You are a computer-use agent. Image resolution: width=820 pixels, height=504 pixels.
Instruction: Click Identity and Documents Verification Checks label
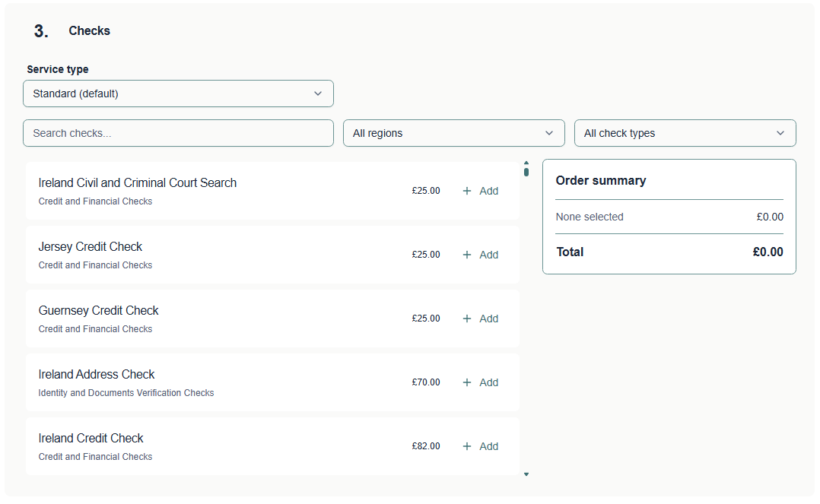126,393
